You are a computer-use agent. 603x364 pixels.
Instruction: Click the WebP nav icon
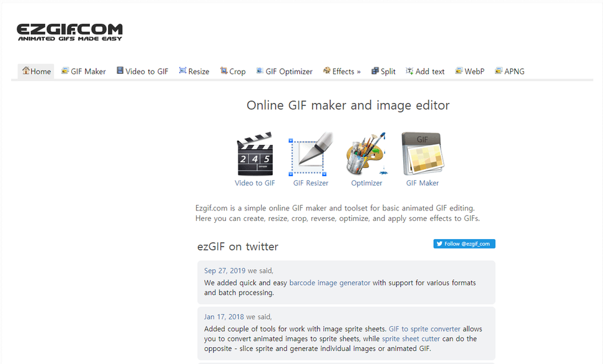pyautogui.click(x=459, y=71)
